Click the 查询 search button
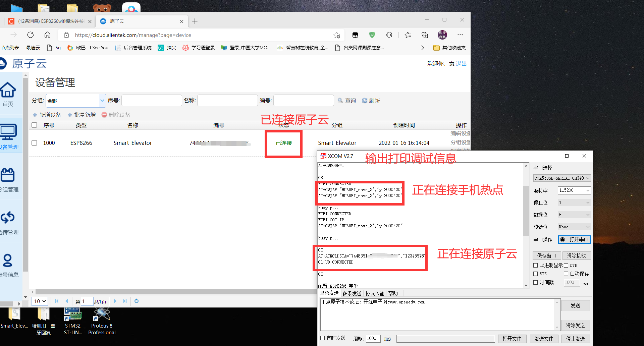This screenshot has height=346, width=644. click(x=347, y=101)
